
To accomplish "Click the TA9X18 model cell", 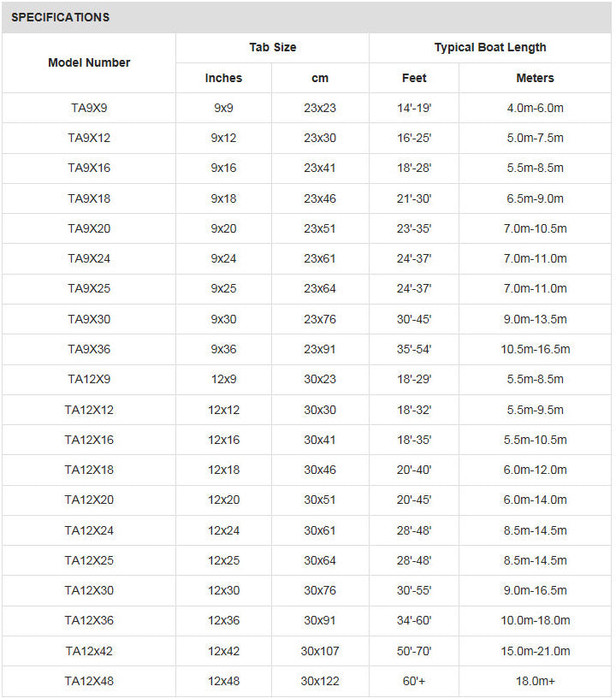I will pos(89,198).
